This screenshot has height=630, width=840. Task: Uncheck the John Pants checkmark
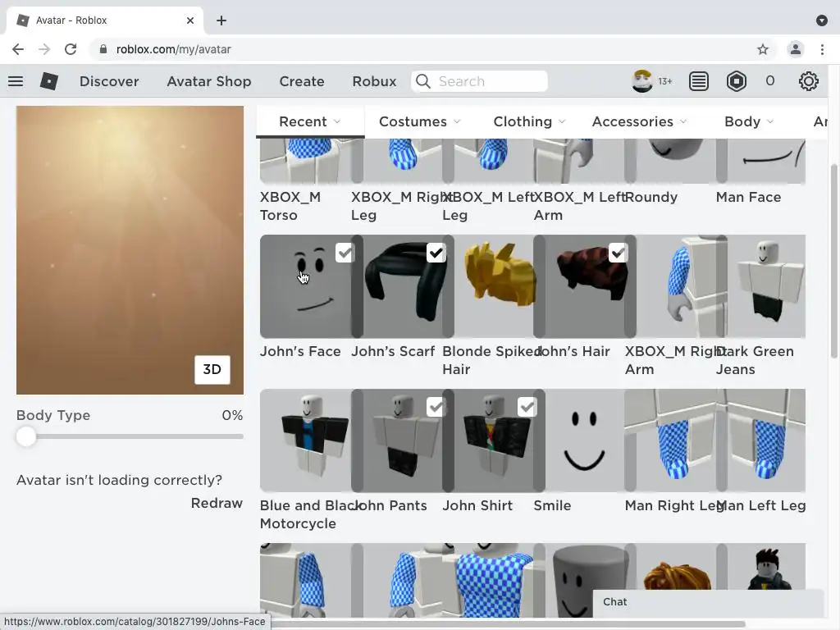pyautogui.click(x=436, y=407)
